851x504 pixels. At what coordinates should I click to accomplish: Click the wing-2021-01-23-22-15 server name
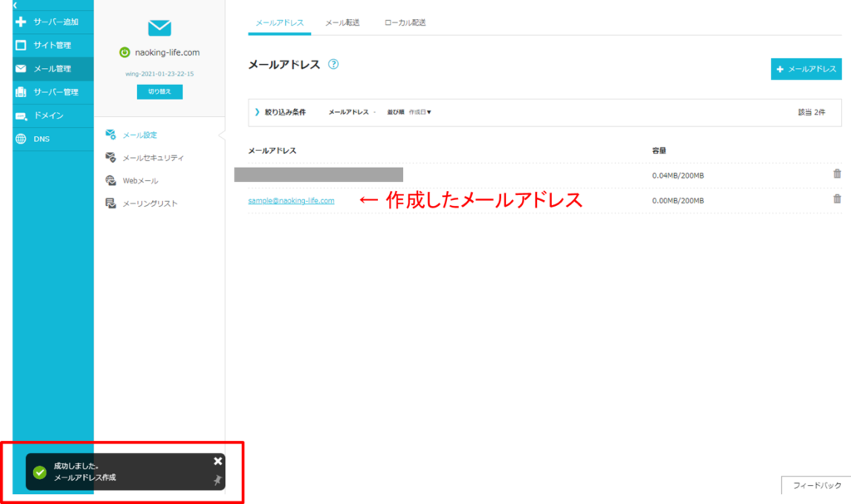click(x=160, y=74)
